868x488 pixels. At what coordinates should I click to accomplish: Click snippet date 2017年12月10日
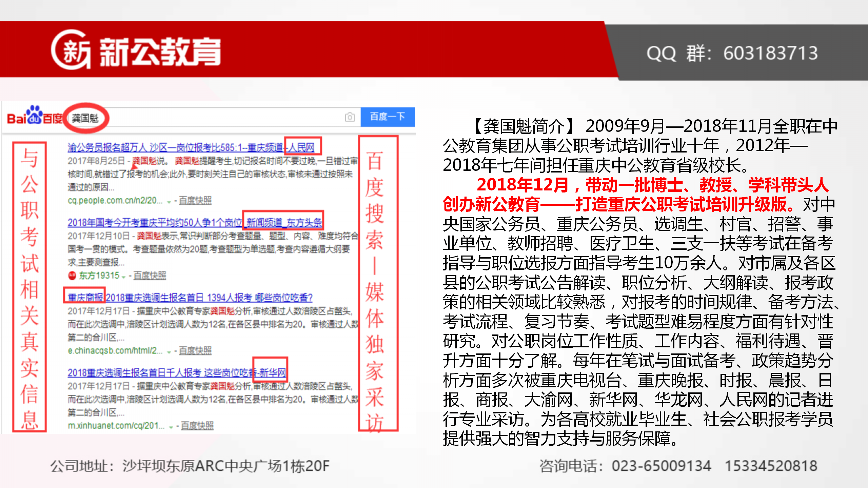pos(99,236)
